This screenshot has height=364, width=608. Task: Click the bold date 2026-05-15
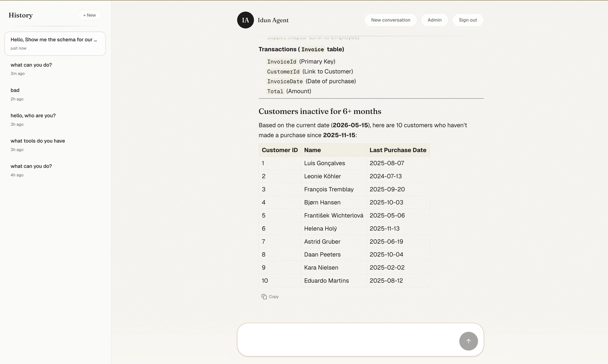click(x=350, y=125)
